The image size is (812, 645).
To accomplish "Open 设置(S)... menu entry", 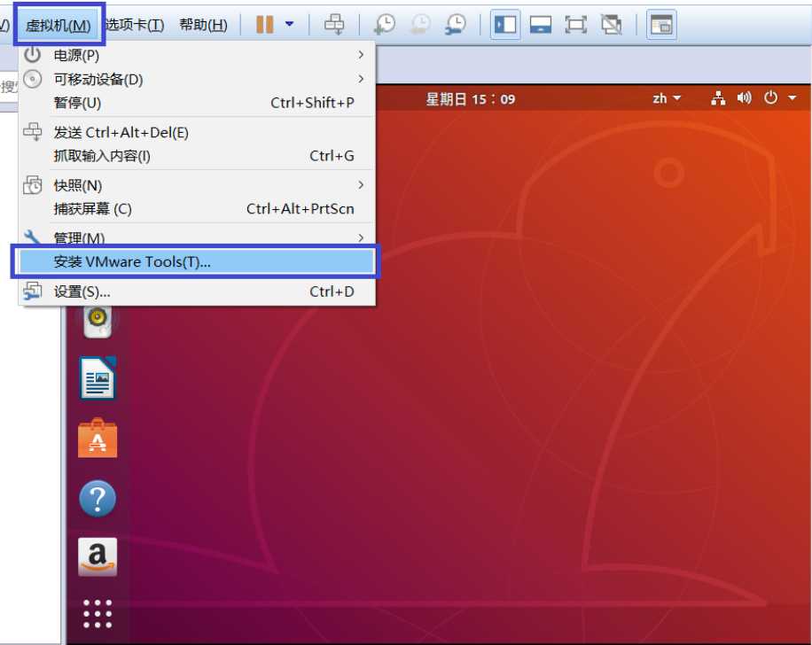I will click(198, 291).
